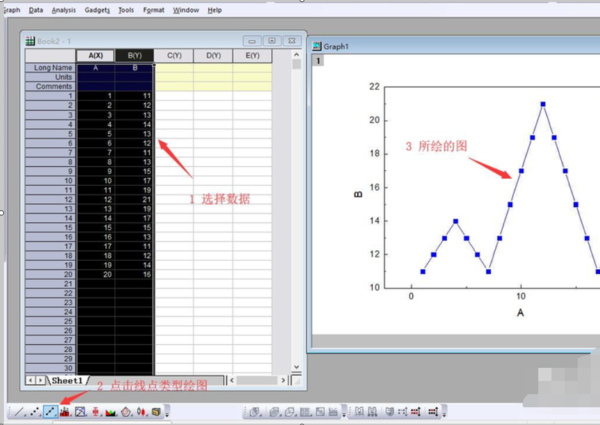Click the Comments row label
600x425 pixels.
pyautogui.click(x=51, y=86)
